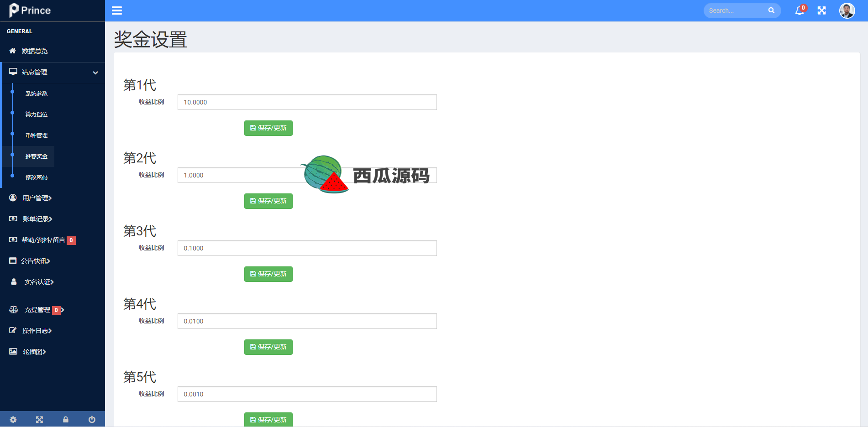Click the red badge on 帮助/资料/留言

point(71,240)
